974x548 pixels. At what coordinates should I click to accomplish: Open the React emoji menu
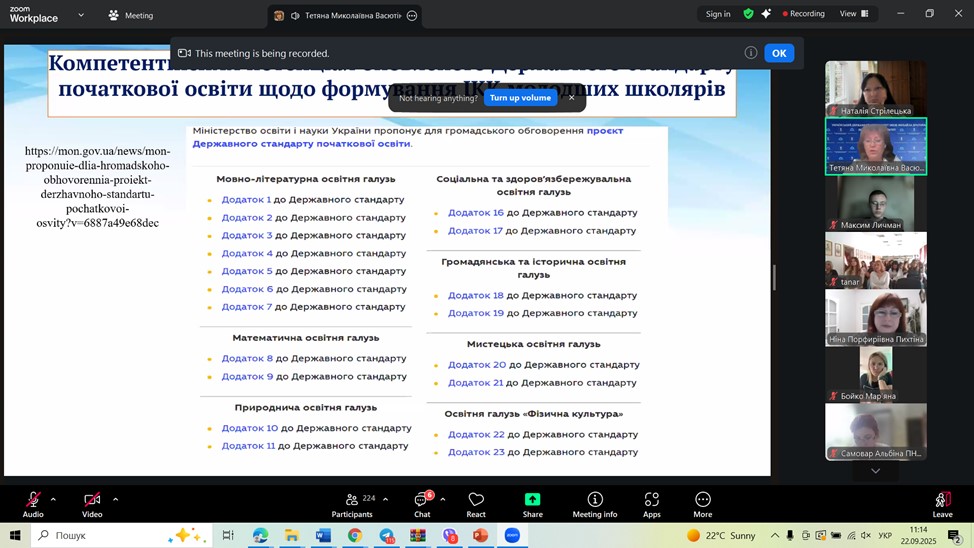click(476, 504)
